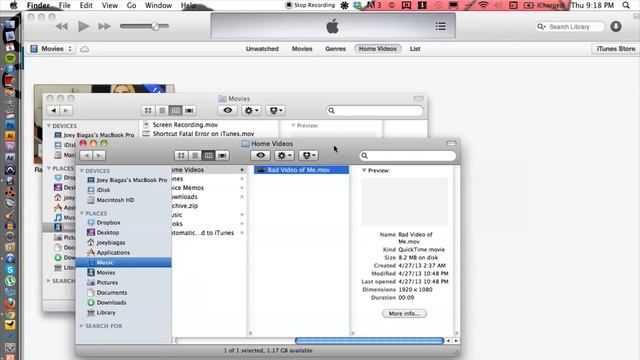This screenshot has height=360, width=640.
Task: Click the Search Library field
Action: (570, 27)
